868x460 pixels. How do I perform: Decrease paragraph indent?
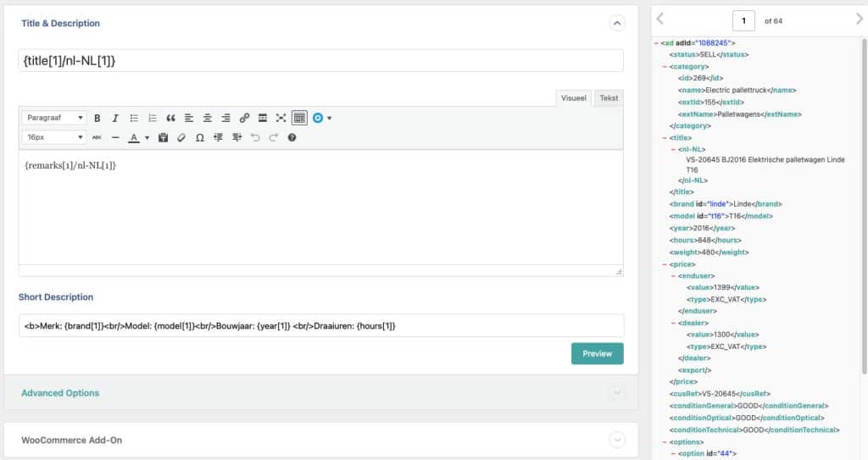coord(218,137)
